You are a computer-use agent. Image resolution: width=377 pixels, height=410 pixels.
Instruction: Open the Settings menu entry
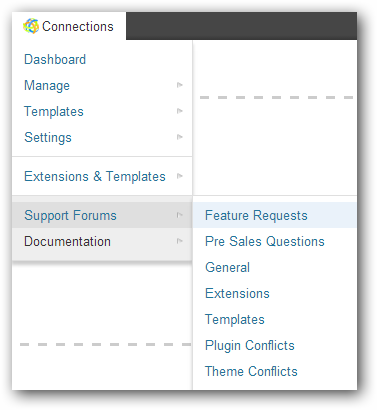point(48,137)
